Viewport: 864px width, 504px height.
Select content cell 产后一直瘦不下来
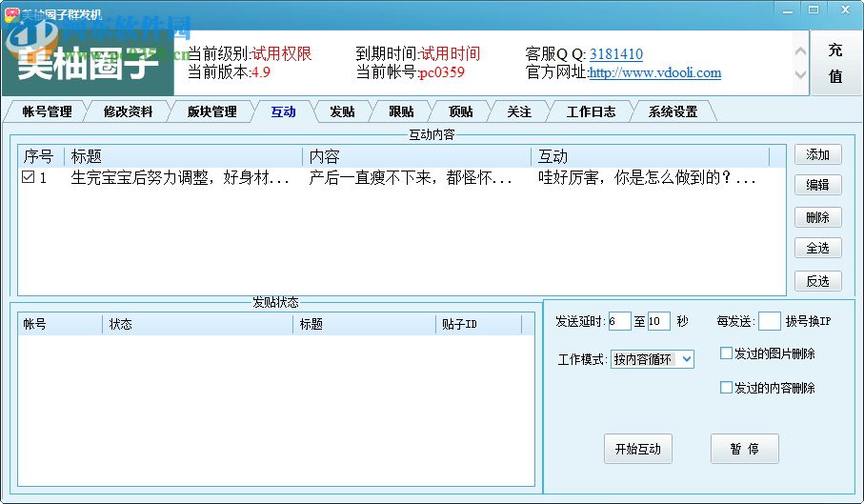click(x=411, y=177)
